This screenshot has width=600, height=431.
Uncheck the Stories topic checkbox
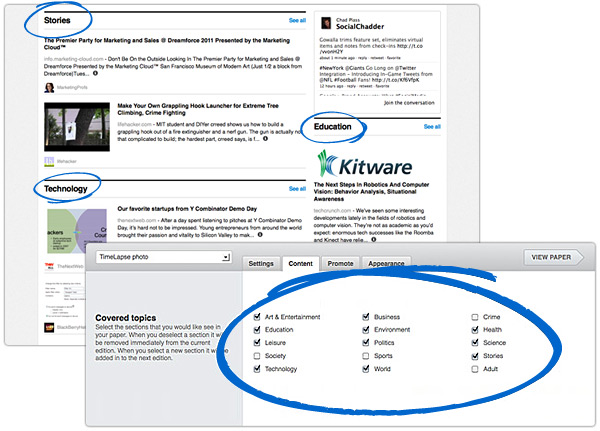(x=475, y=356)
